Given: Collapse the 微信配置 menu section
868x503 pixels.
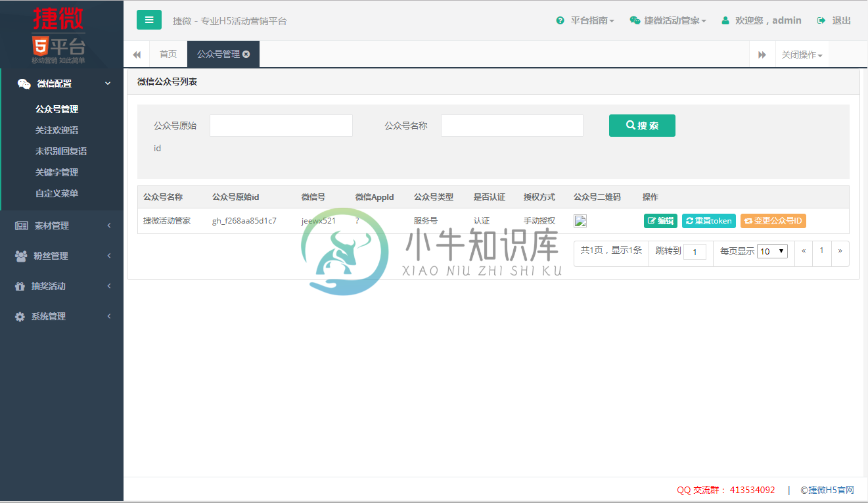Looking at the screenshot, I should point(108,84).
